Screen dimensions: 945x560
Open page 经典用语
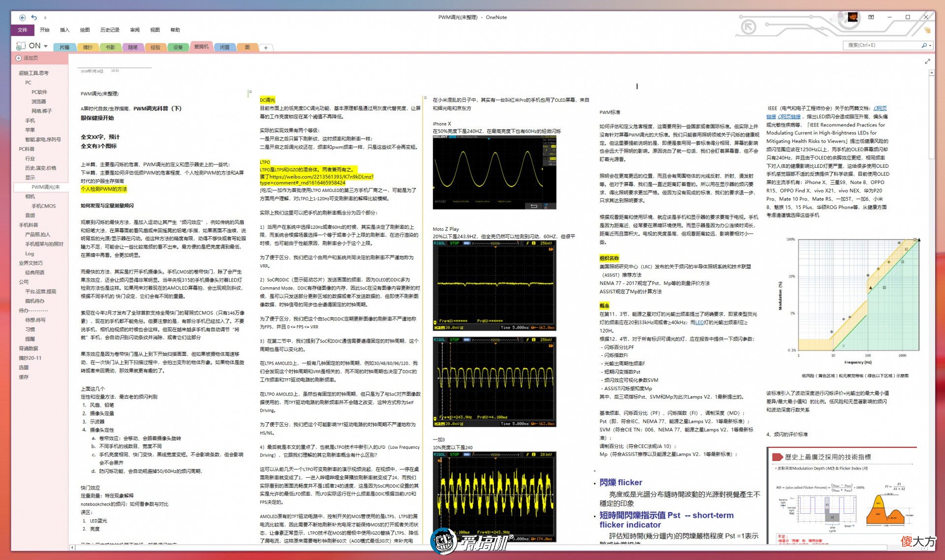tap(34, 273)
